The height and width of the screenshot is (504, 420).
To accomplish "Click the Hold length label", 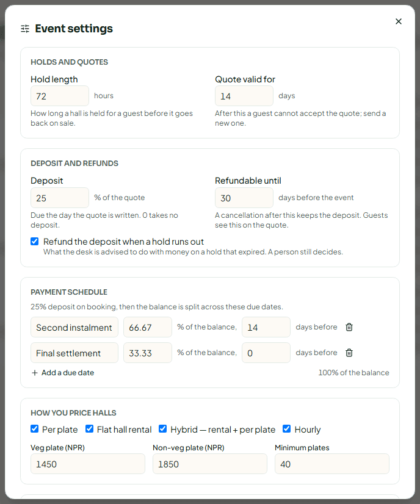I will [x=54, y=79].
